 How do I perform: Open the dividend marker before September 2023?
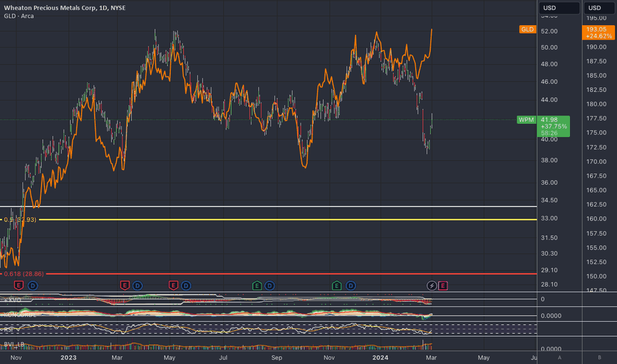pos(269,285)
